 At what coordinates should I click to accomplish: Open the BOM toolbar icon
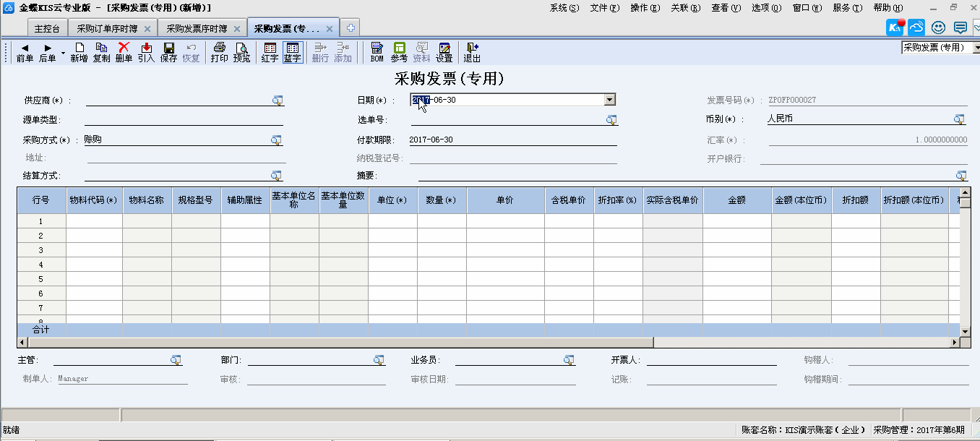(x=377, y=52)
